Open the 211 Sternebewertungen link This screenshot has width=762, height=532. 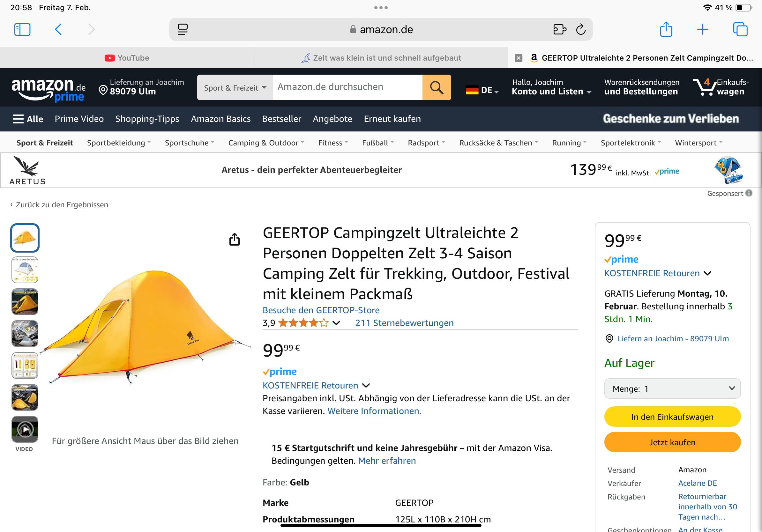click(x=404, y=323)
